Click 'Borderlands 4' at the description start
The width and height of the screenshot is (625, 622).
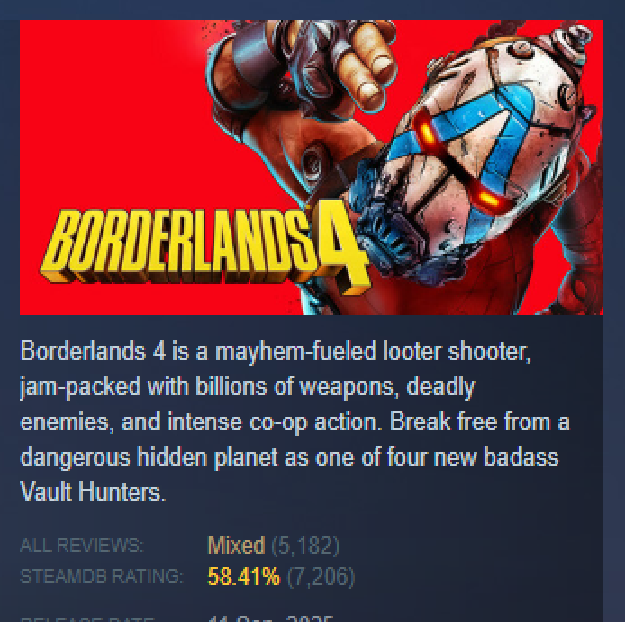[93, 351]
